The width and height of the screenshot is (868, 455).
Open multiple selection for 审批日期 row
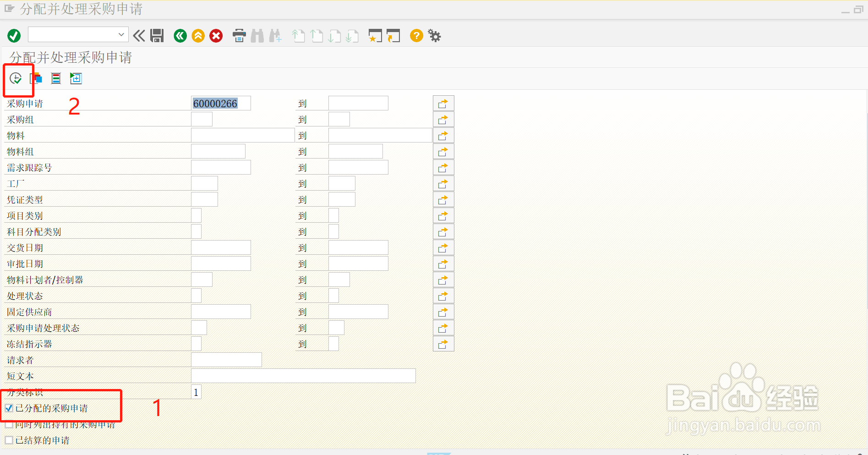coord(443,264)
